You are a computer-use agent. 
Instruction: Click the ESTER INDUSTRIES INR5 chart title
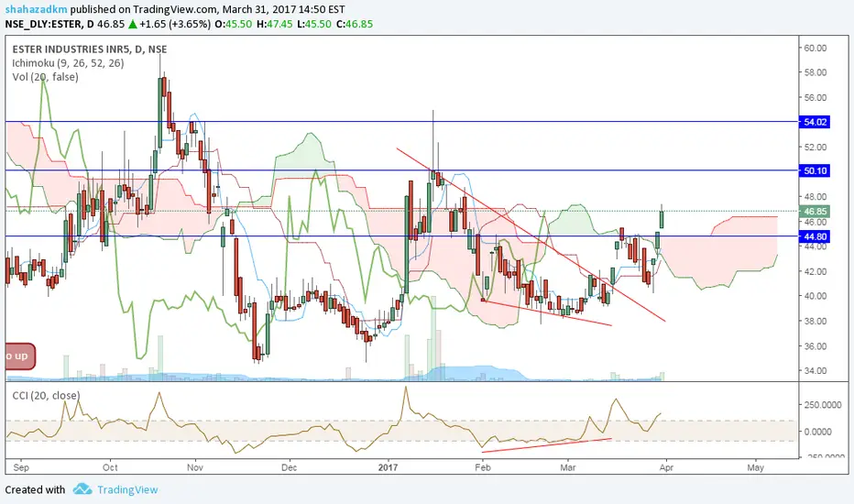(x=89, y=49)
